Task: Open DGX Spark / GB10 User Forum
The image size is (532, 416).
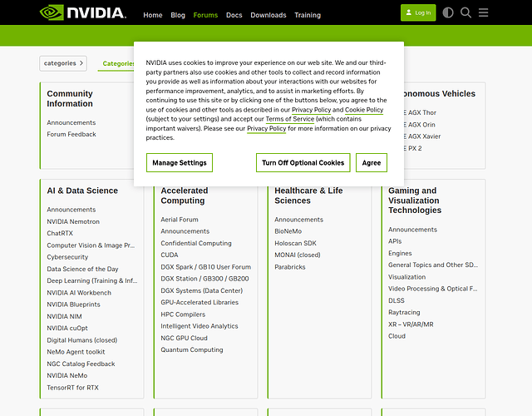Action: (206, 267)
